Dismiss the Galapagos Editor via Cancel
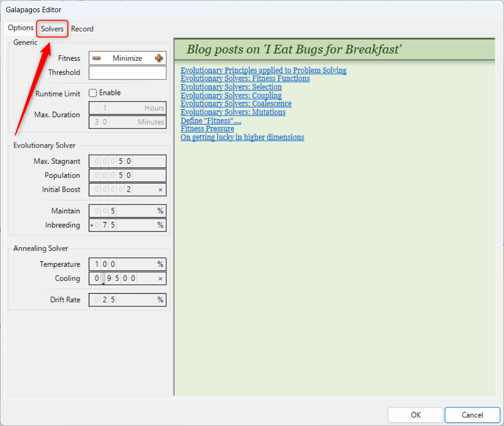This screenshot has height=426, width=504. click(x=472, y=415)
